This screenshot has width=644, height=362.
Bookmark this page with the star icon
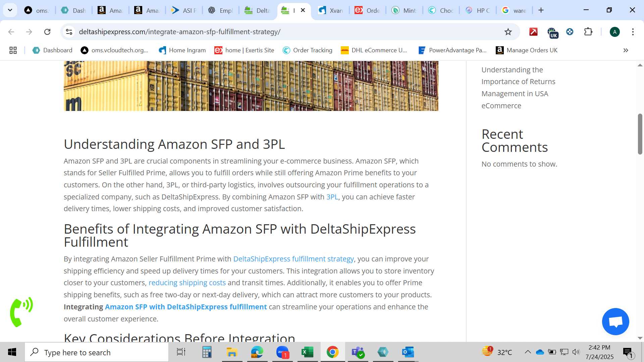508,32
